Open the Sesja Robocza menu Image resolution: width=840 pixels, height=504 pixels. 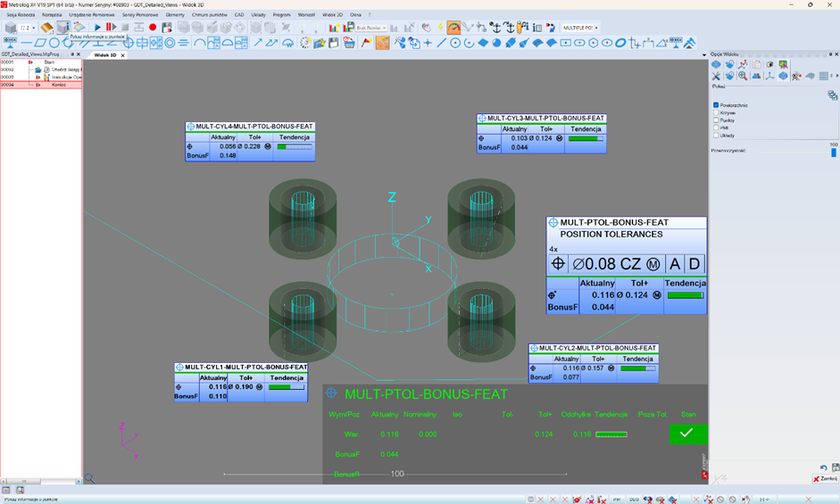(21, 14)
